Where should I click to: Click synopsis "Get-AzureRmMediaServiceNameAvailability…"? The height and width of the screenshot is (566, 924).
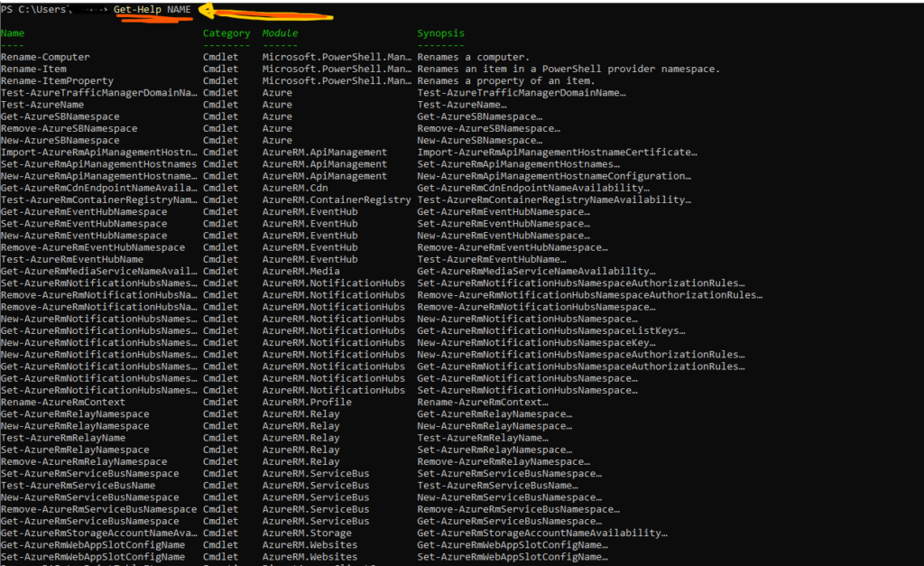(536, 271)
